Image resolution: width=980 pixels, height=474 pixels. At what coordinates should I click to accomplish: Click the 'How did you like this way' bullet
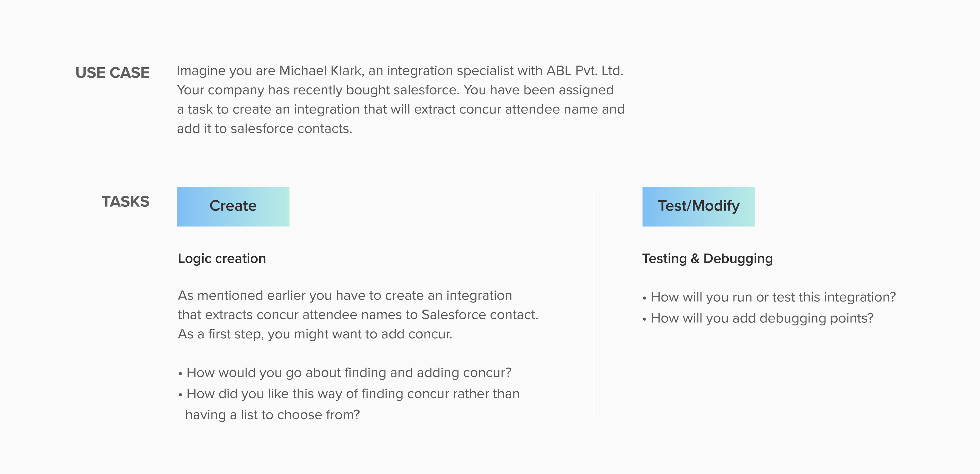pyautogui.click(x=348, y=394)
